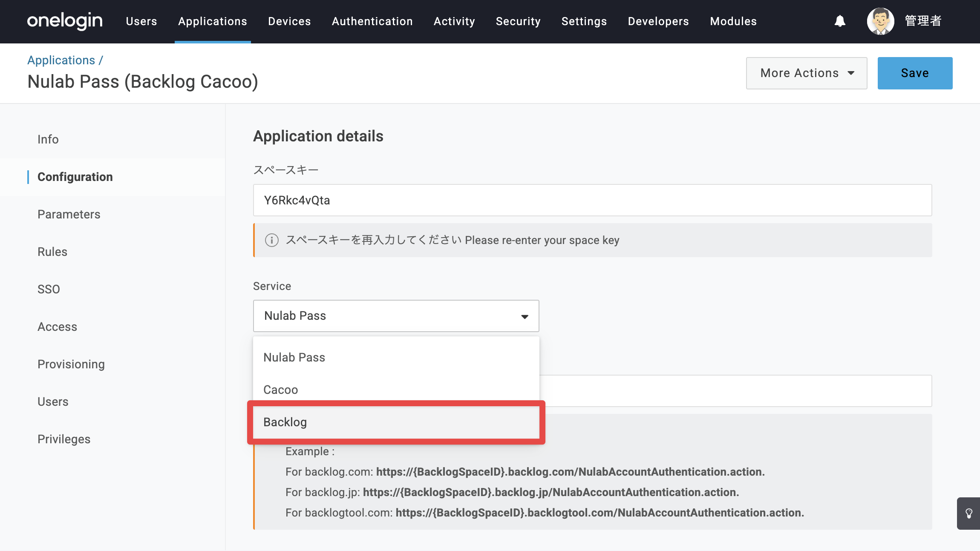Open the administrator avatar menu

880,21
